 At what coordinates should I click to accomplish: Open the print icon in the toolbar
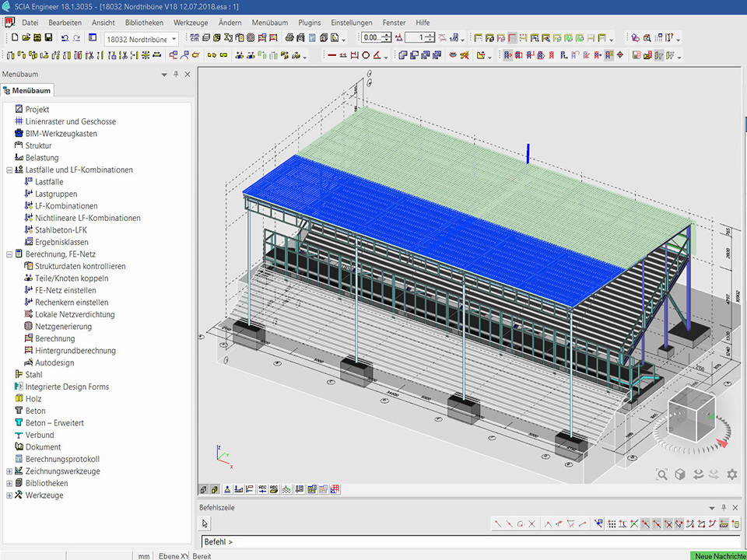click(x=289, y=37)
